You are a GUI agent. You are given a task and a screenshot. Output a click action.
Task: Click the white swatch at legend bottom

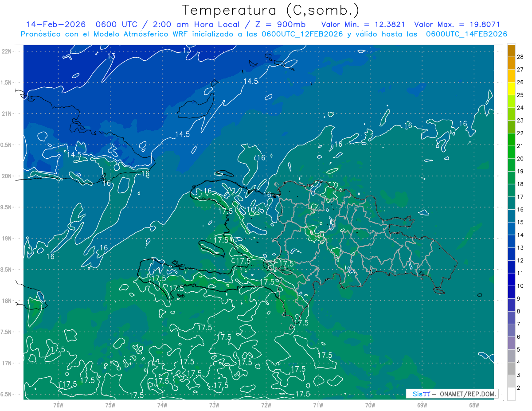[x=511, y=394]
